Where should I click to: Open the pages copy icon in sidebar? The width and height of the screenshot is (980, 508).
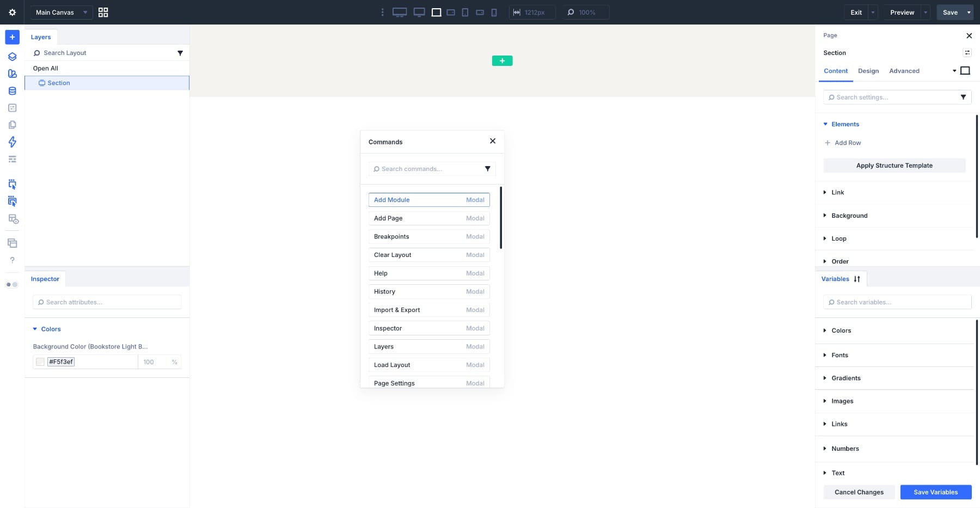12,125
